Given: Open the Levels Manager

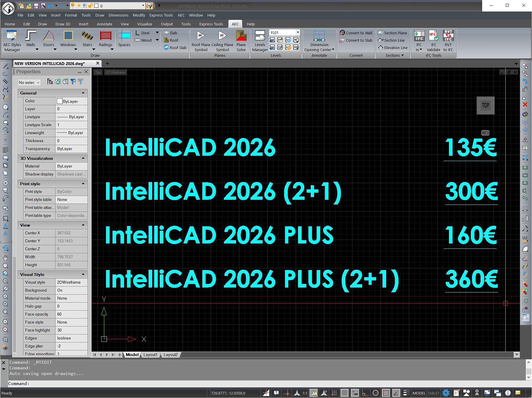Looking at the screenshot, I should point(260,41).
